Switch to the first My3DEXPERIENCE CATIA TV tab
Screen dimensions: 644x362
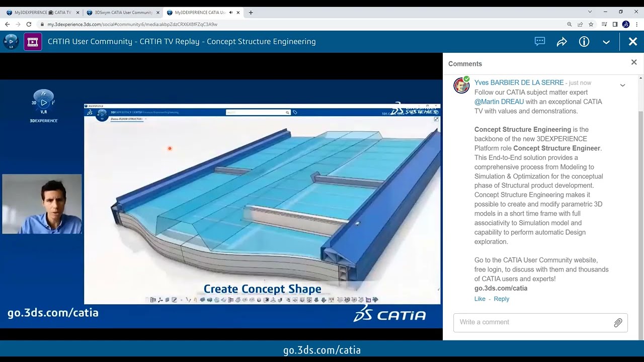(42, 13)
